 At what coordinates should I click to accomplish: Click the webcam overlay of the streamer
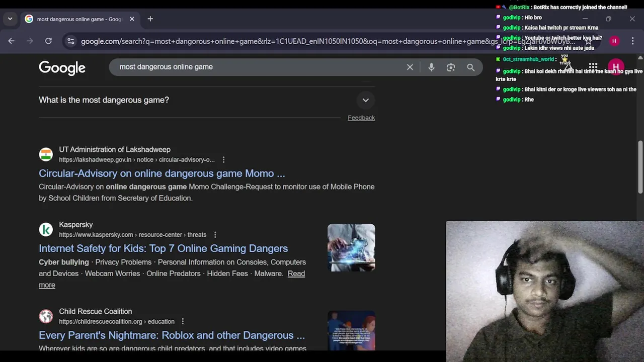coord(545,292)
